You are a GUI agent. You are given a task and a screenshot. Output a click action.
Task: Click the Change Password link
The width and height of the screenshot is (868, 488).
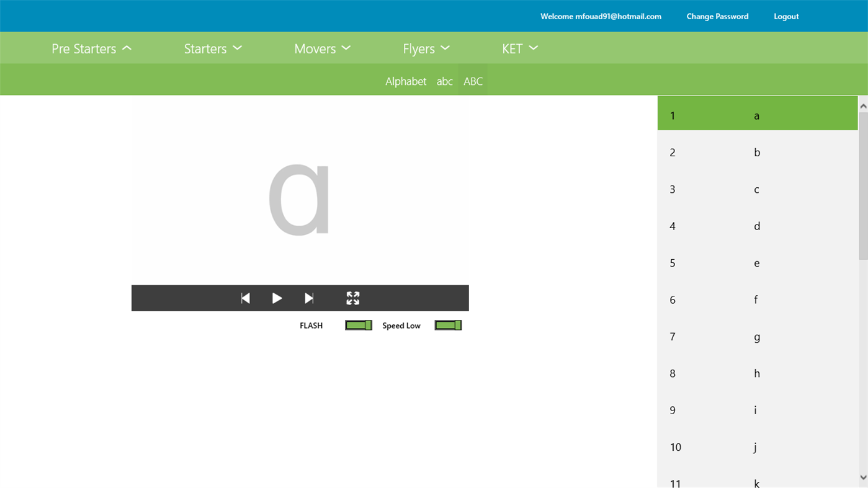pyautogui.click(x=717, y=16)
